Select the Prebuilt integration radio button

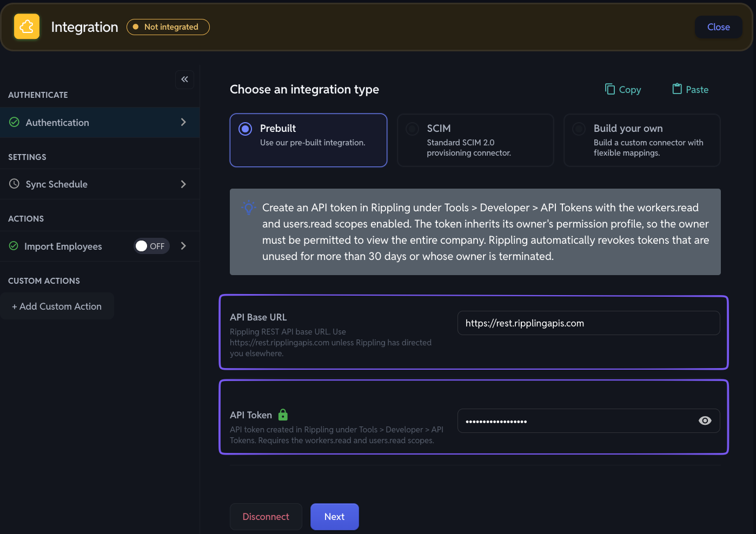click(246, 129)
